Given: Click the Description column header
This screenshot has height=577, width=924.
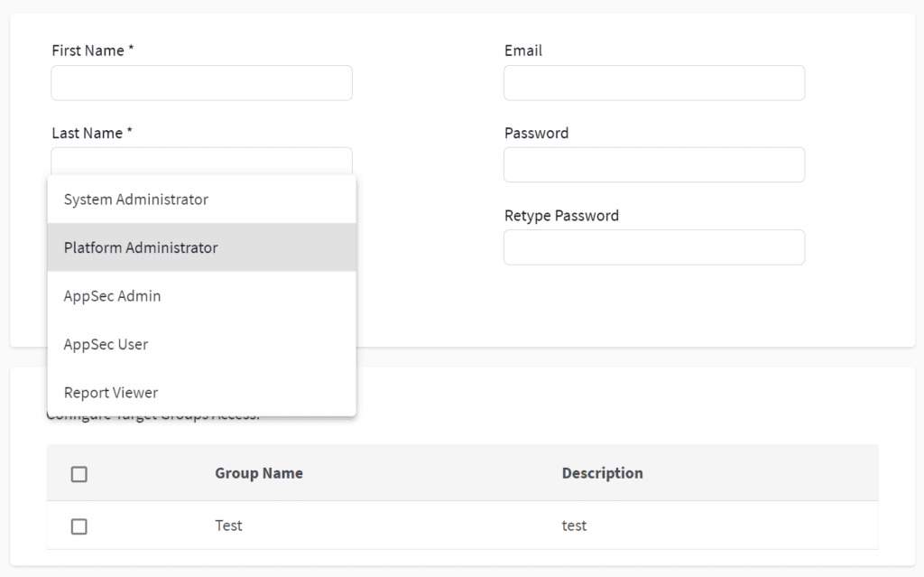Looking at the screenshot, I should pyautogui.click(x=602, y=473).
